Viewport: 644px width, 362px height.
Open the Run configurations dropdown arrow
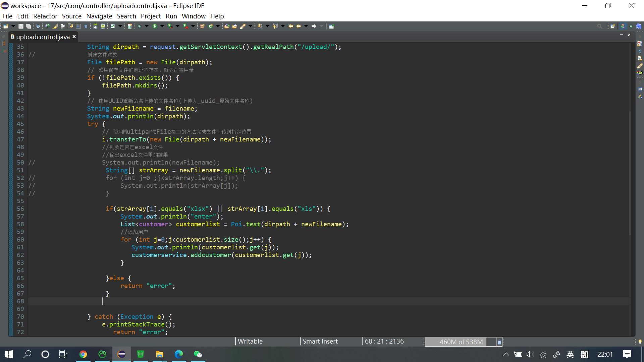162,26
